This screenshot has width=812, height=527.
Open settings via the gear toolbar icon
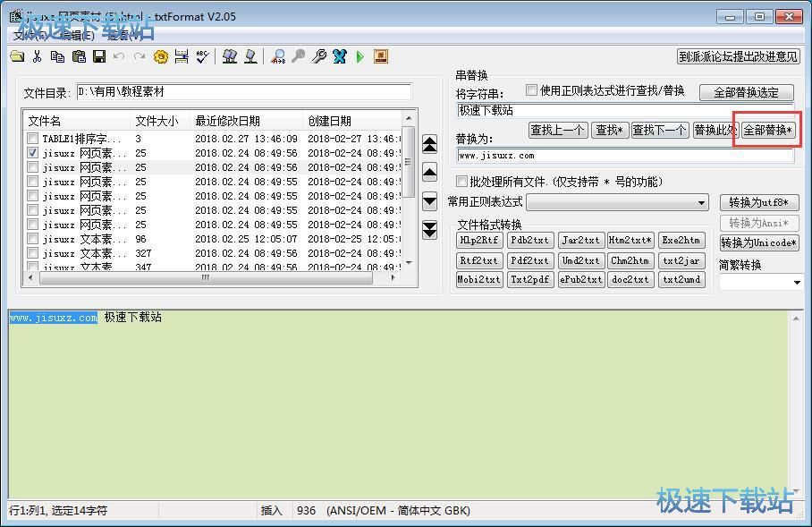161,55
